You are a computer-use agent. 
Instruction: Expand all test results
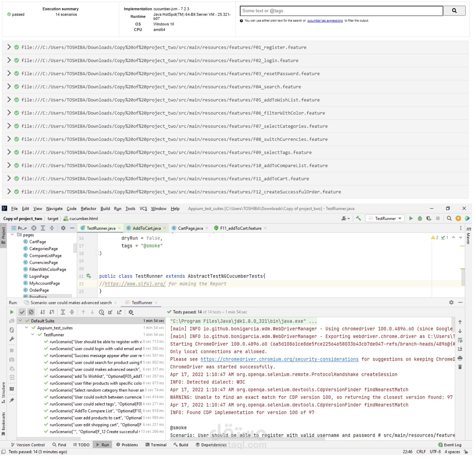[63, 312]
